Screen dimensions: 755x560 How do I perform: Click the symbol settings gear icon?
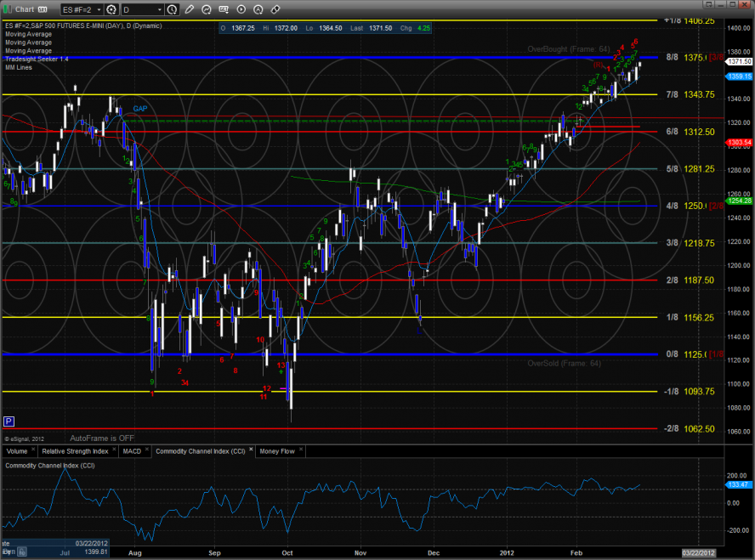(111, 9)
